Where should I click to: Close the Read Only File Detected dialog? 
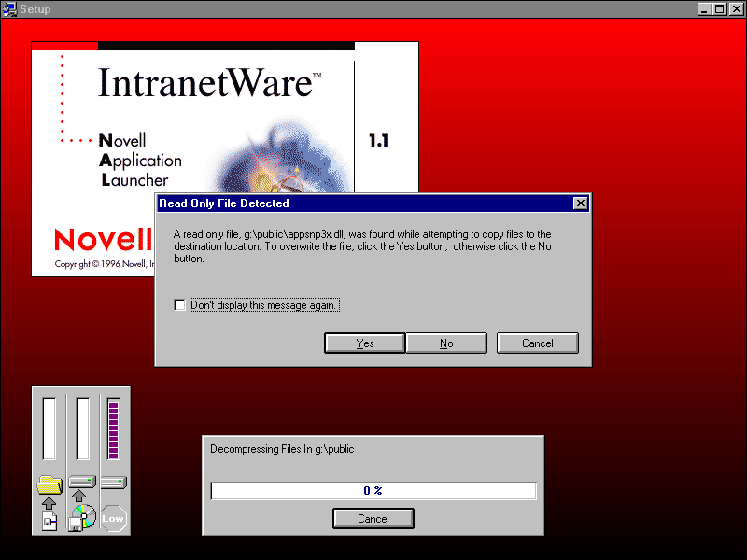click(x=580, y=203)
